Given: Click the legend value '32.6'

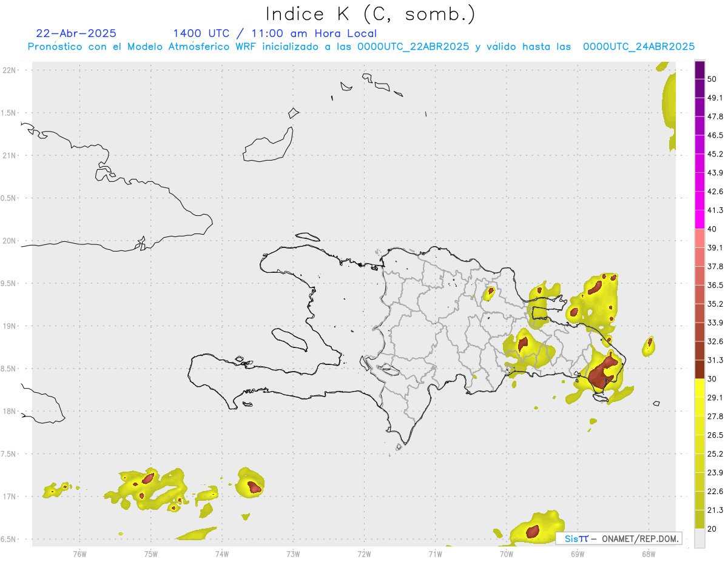Looking at the screenshot, I should point(715,341).
